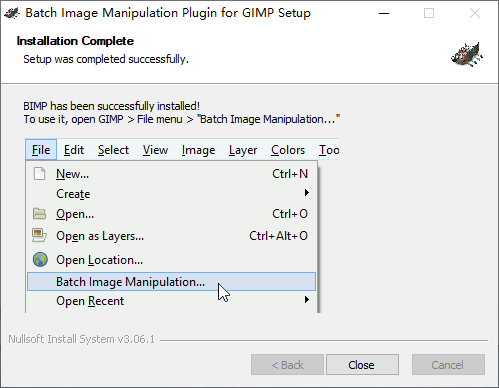The width and height of the screenshot is (499, 388).
Task: Click the folder icon beside Open...
Action: [x=39, y=213]
